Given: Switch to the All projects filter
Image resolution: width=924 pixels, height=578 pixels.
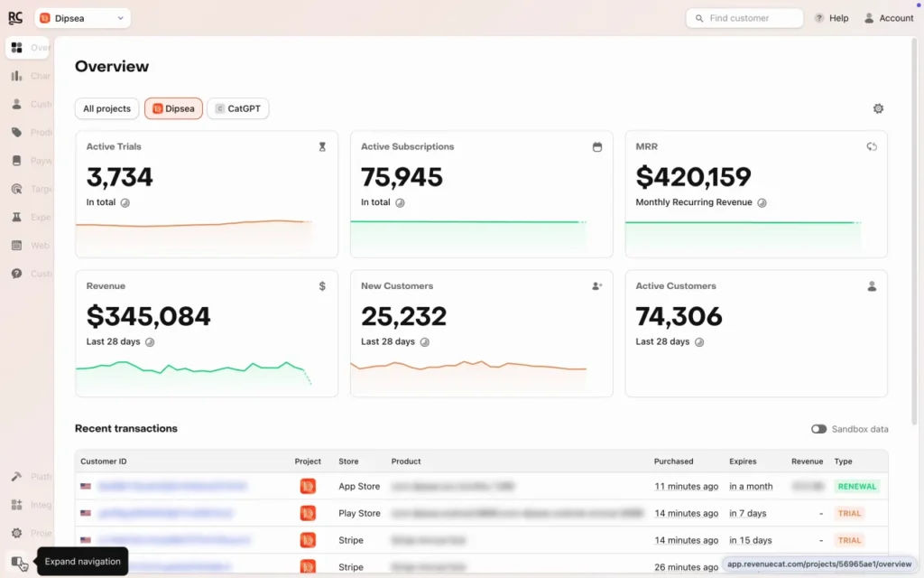Looking at the screenshot, I should 106,108.
